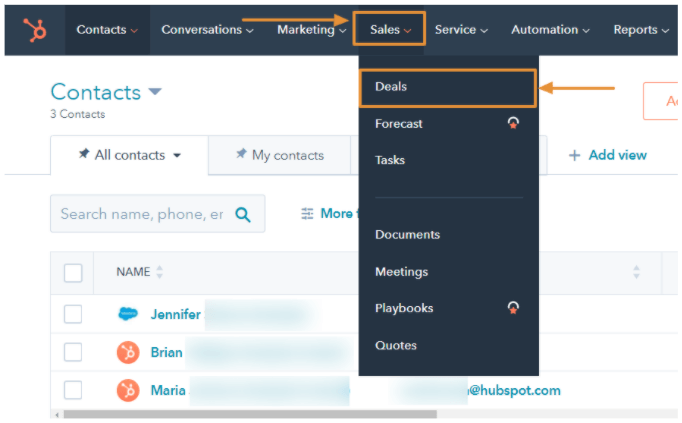Open the Conversations navigation menu
The image size is (682, 423).
(x=207, y=30)
